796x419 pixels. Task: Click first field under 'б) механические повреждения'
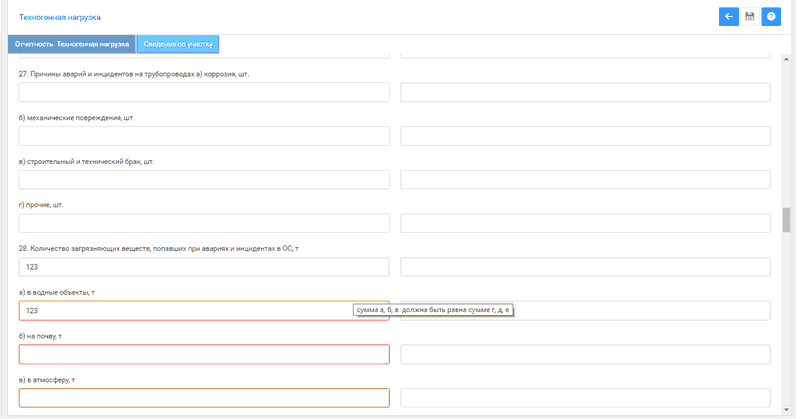coord(204,136)
